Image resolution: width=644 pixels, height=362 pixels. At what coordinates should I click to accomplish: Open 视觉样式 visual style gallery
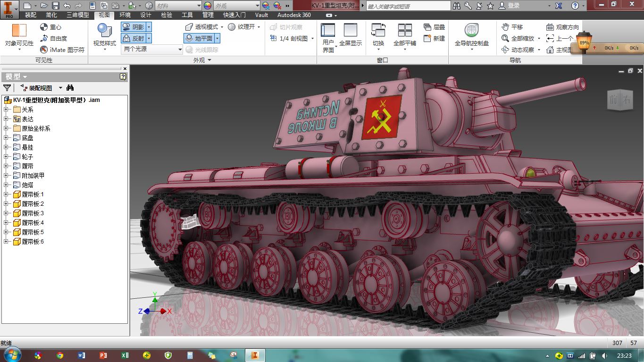(x=104, y=36)
